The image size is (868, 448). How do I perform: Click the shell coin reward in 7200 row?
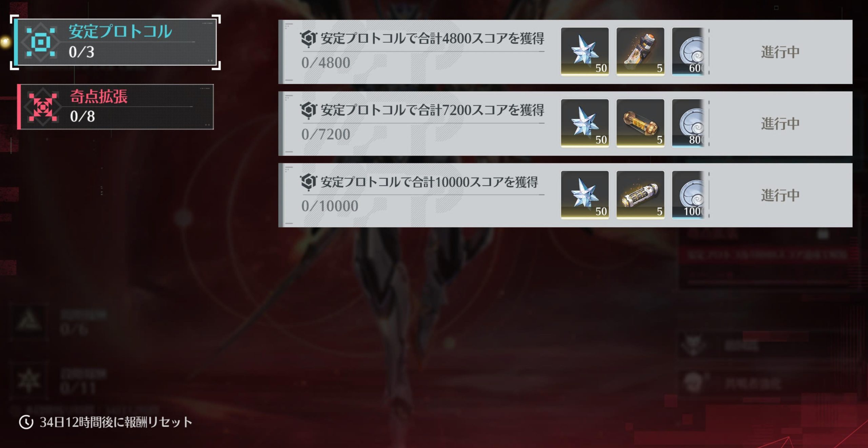[x=688, y=123]
